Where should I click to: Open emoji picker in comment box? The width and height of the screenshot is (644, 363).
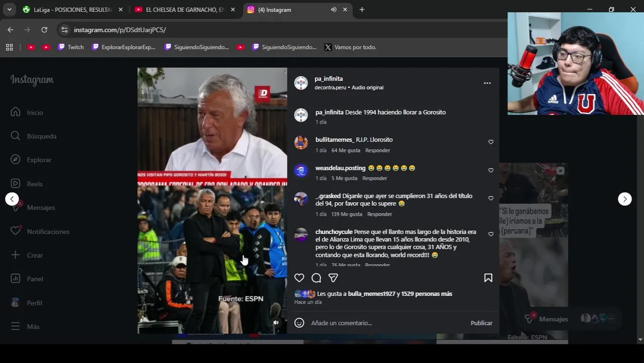(x=299, y=323)
